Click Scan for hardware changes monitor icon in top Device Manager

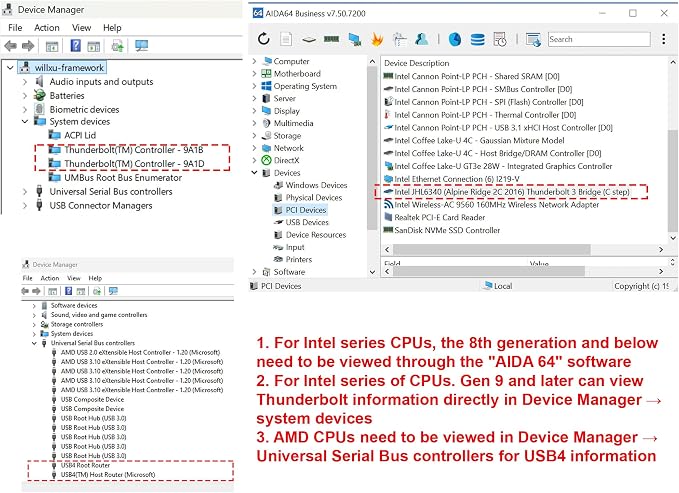[142, 45]
